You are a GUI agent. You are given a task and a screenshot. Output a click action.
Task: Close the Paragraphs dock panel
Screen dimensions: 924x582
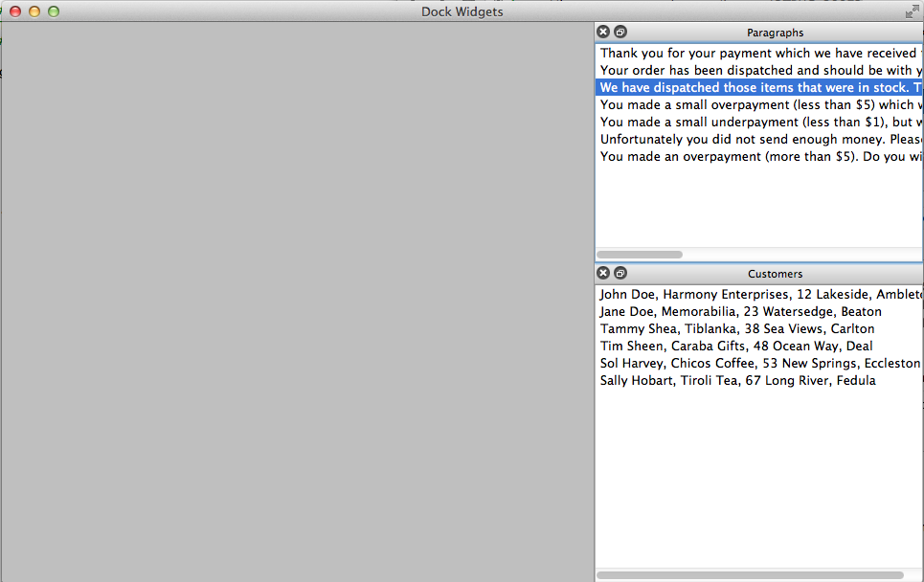603,33
